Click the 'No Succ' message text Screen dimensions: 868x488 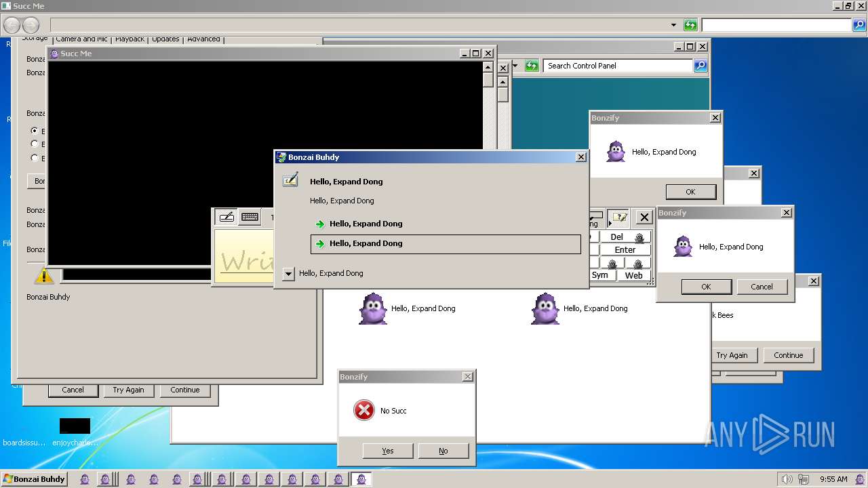point(393,411)
